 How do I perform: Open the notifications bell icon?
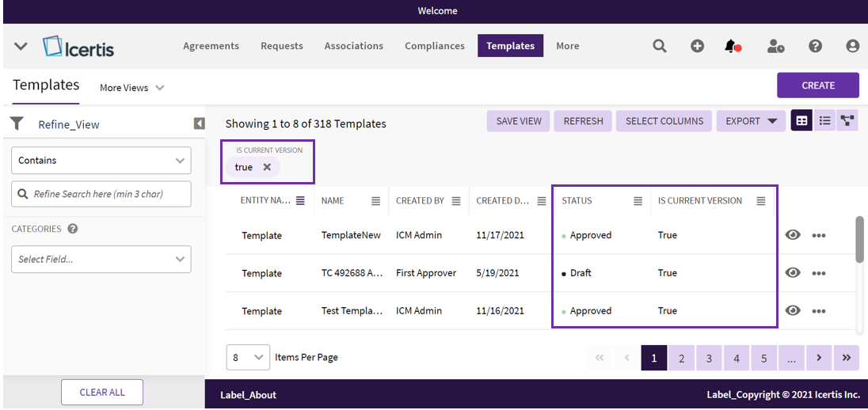point(732,46)
